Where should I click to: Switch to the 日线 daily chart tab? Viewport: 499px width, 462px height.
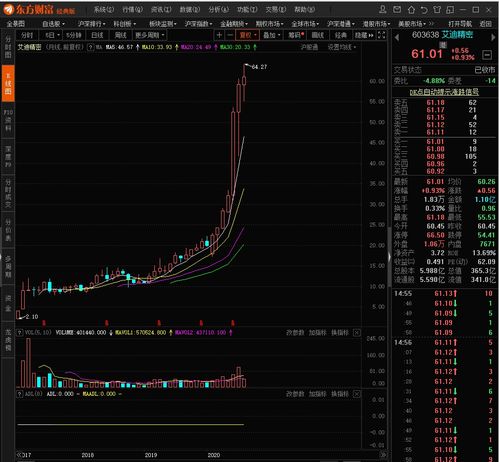point(97,35)
